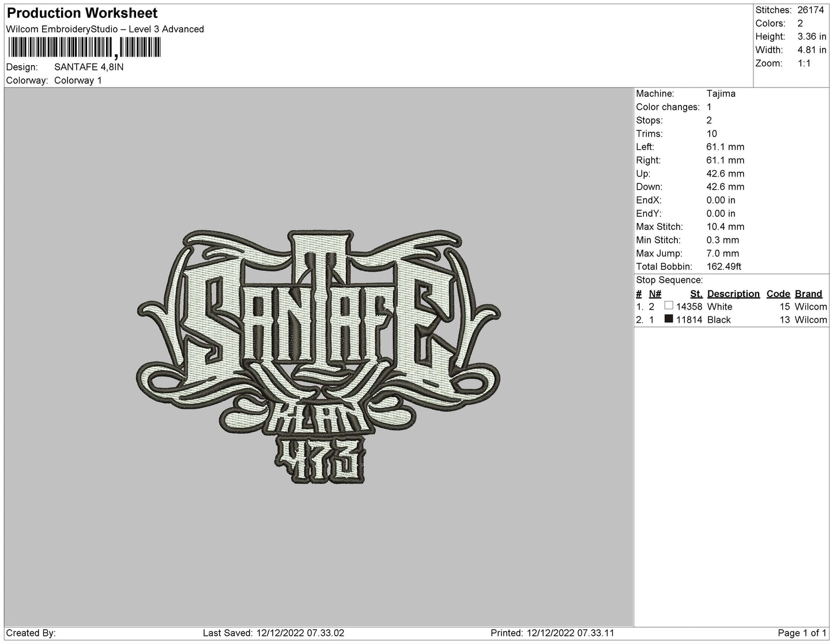
Task: Click the St. column header
Action: [696, 293]
